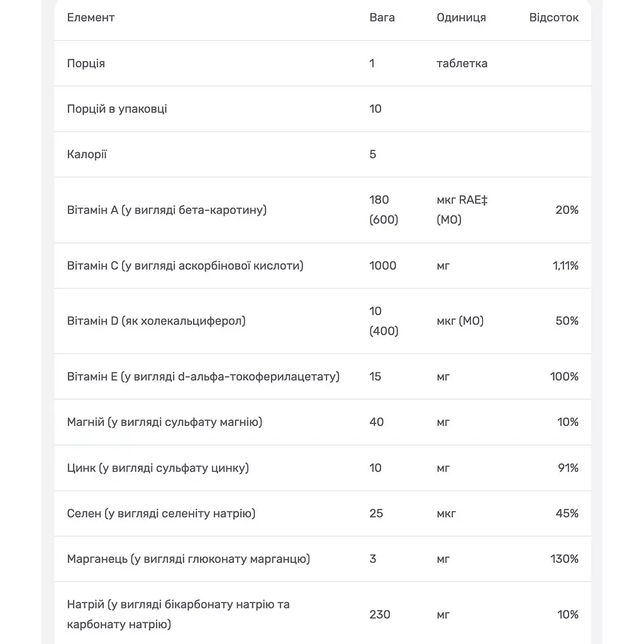Screen dimensions: 644x644
Task: Select Вітамін A бета-каротину row text
Action: [167, 210]
